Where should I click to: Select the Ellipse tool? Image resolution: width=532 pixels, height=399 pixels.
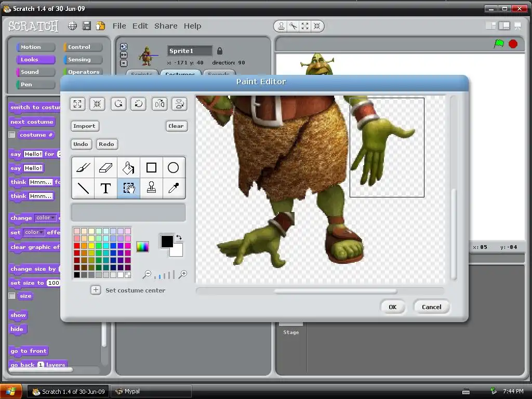point(174,167)
